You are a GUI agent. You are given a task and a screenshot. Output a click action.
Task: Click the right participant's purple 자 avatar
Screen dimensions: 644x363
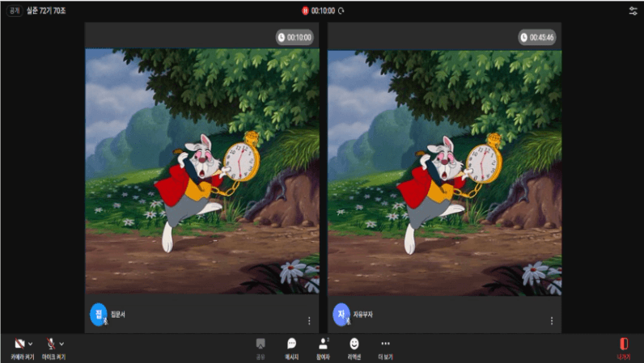(x=341, y=314)
